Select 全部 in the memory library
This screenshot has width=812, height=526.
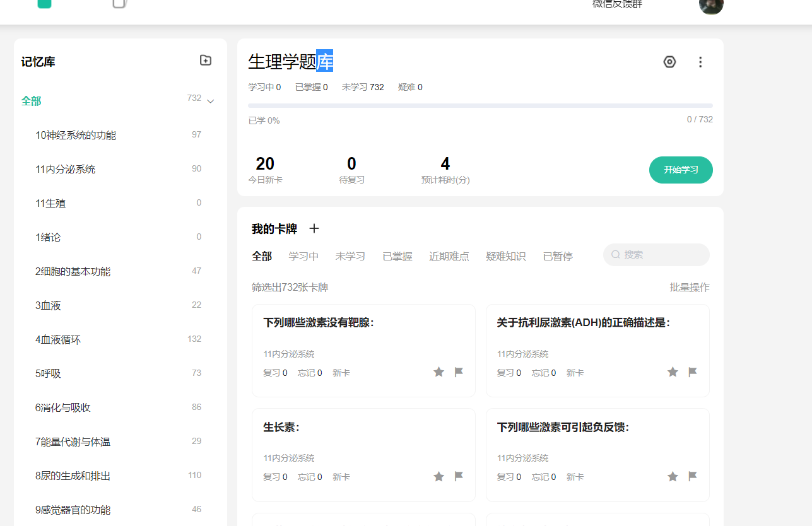tap(32, 101)
